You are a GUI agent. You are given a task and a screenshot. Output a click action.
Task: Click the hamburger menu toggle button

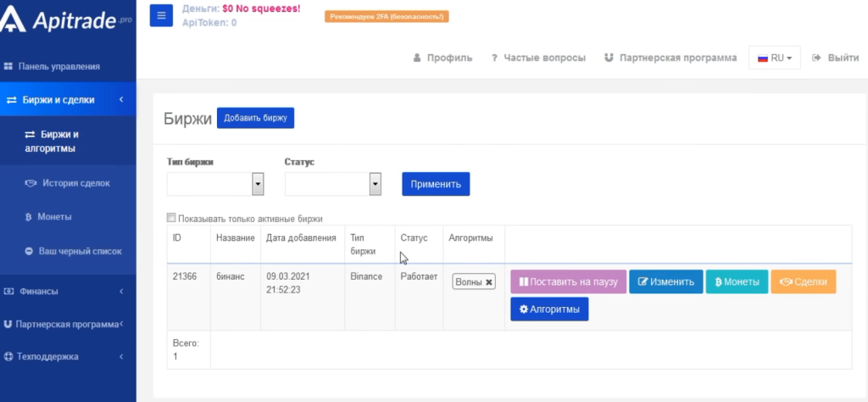(x=161, y=15)
